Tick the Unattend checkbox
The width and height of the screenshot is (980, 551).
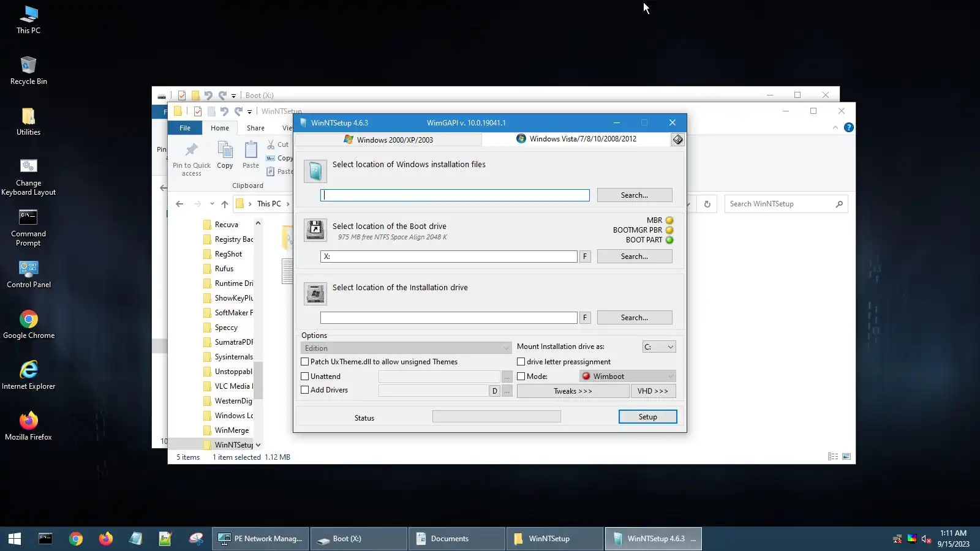pos(304,377)
